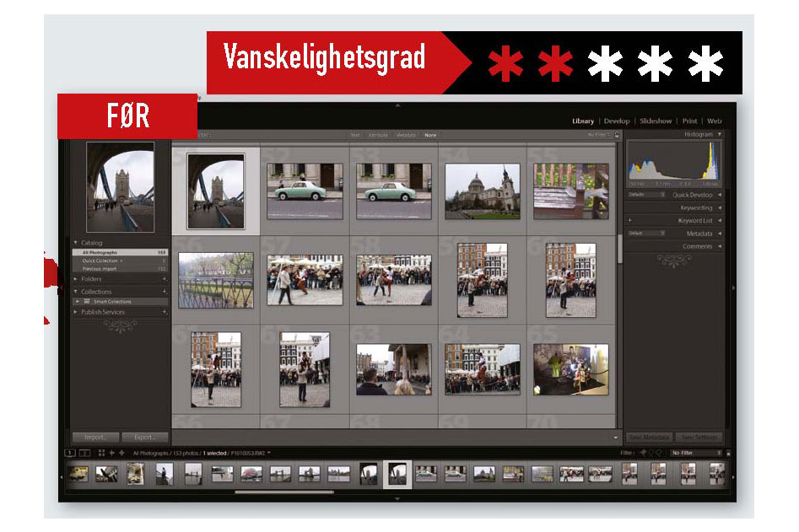Toggle the filter switch right of No Filter
Image resolution: width=799 pixels, height=532 pixels.
point(728,453)
